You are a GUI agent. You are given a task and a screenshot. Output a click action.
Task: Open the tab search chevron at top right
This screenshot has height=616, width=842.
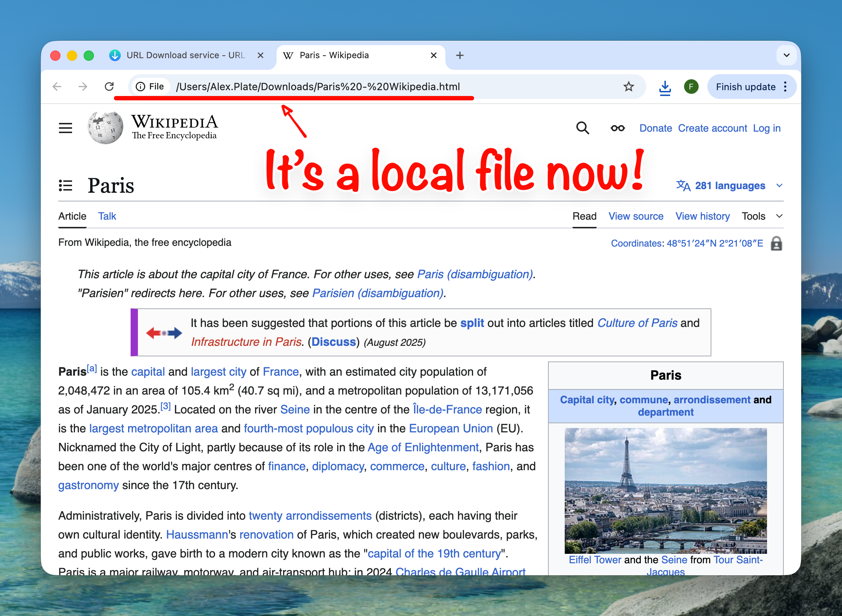(x=787, y=55)
